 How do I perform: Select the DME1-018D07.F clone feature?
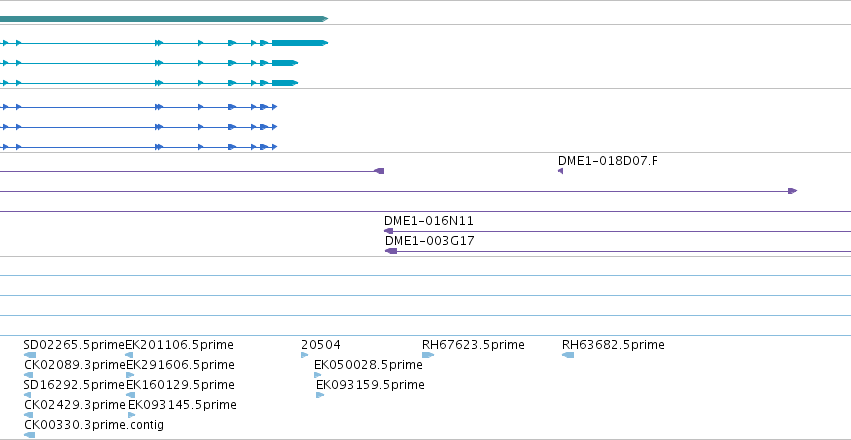pos(607,161)
